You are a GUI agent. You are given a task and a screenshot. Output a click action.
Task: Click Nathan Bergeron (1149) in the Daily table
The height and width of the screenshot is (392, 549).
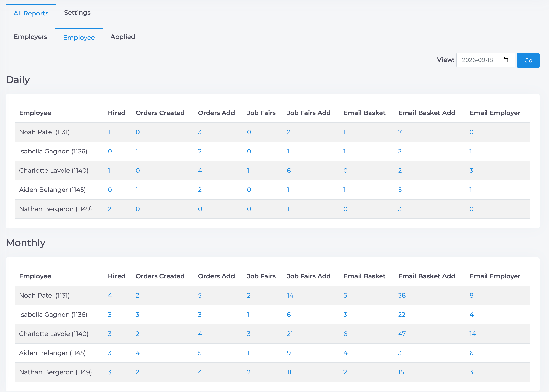55,209
